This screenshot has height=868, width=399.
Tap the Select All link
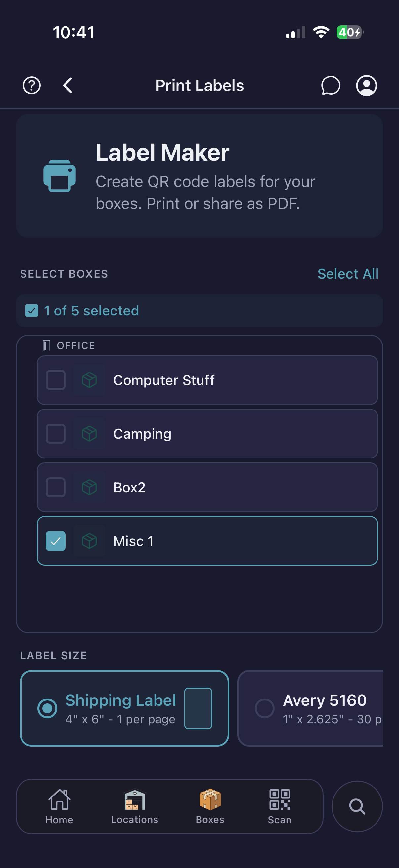[347, 274]
